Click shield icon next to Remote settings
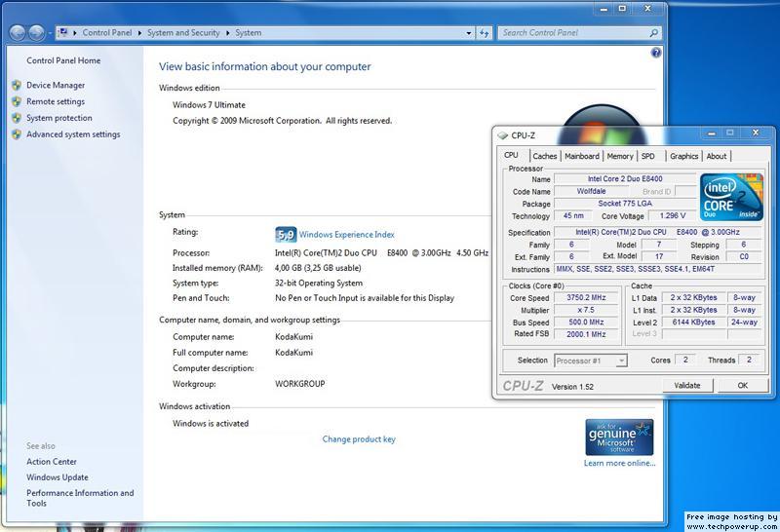The width and height of the screenshot is (780, 532). [x=17, y=101]
